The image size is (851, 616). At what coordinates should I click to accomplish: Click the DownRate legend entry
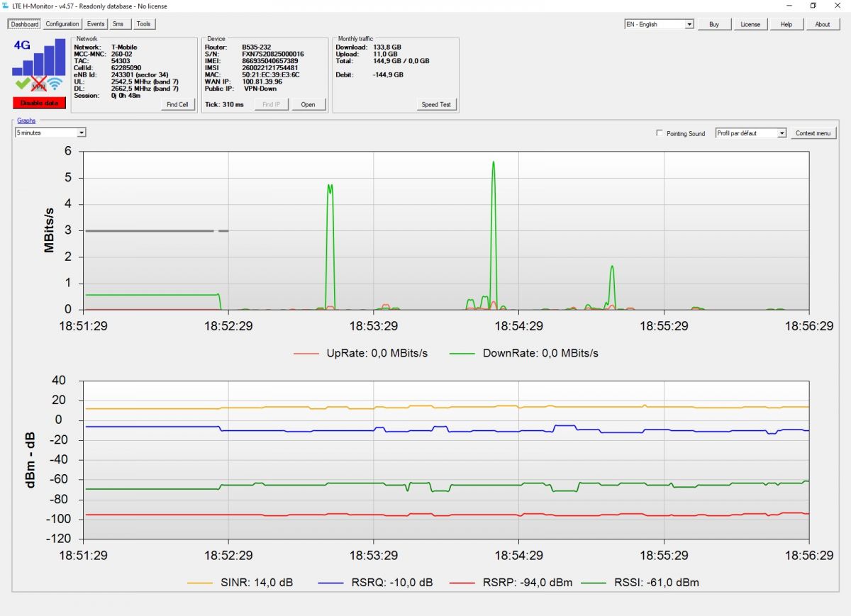click(524, 353)
